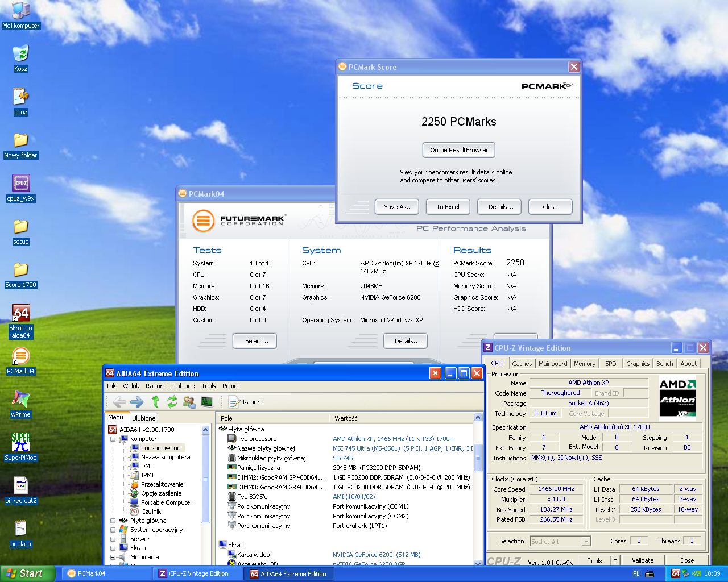Image resolution: width=728 pixels, height=582 pixels.
Task: Open the Widok menu in AIDA64
Action: click(x=131, y=386)
